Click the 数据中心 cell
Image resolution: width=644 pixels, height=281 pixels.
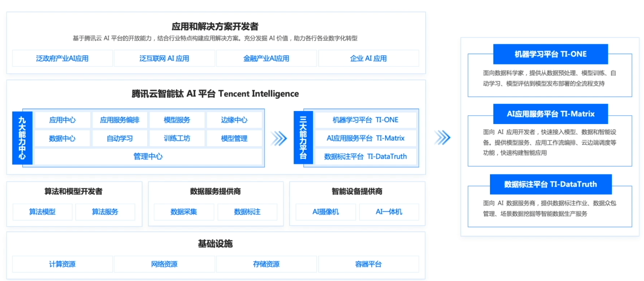coord(63,138)
